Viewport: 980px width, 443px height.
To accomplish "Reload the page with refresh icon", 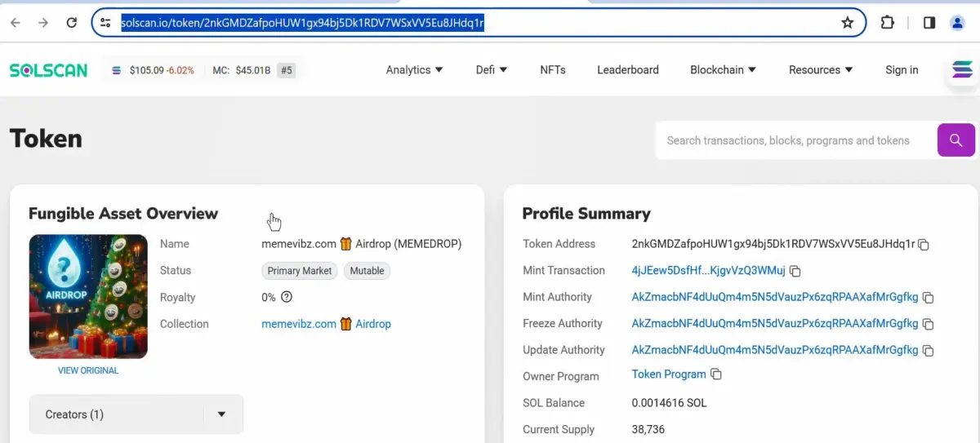I will pyautogui.click(x=72, y=23).
